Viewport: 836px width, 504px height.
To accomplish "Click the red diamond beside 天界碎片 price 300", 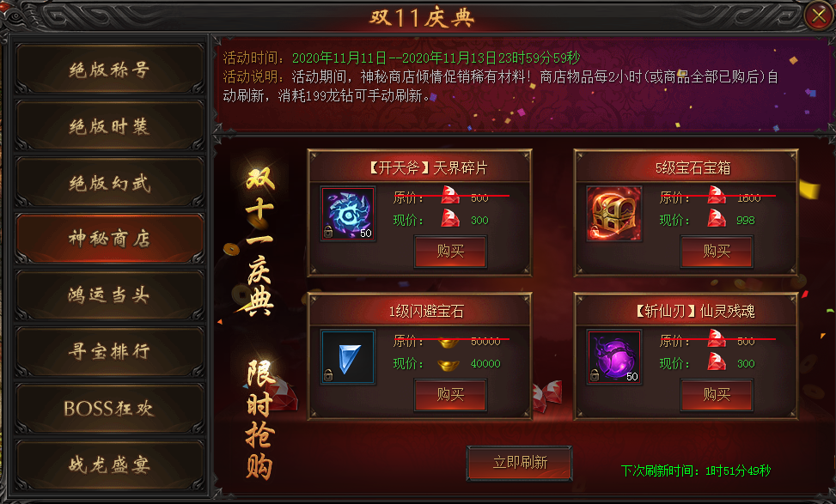I will (x=450, y=218).
